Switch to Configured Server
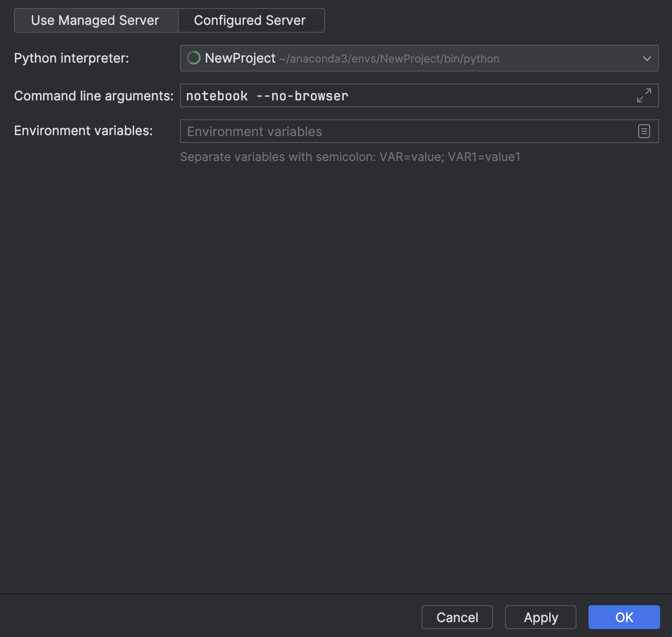672x637 pixels. point(250,20)
